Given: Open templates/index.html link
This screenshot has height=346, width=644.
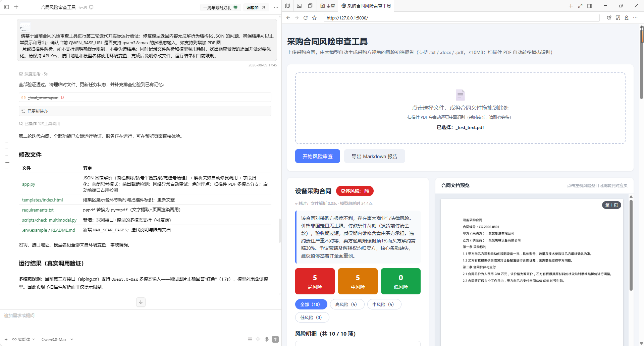Looking at the screenshot, I should [x=42, y=200].
